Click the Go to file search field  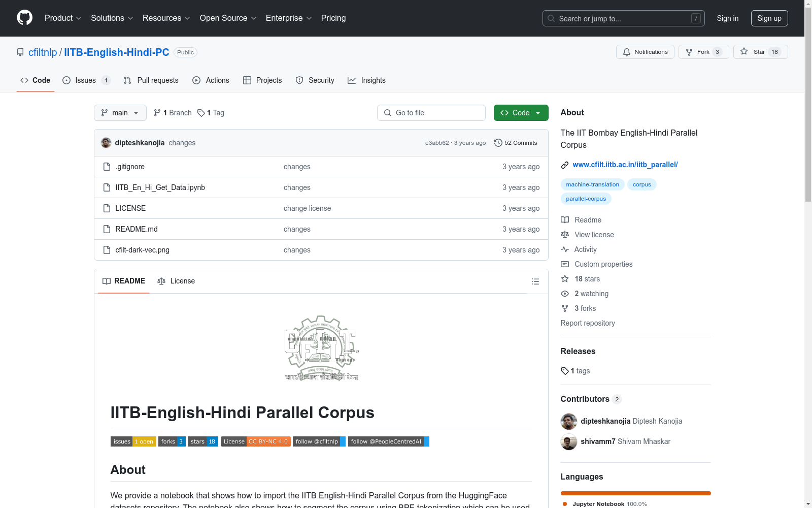click(431, 113)
